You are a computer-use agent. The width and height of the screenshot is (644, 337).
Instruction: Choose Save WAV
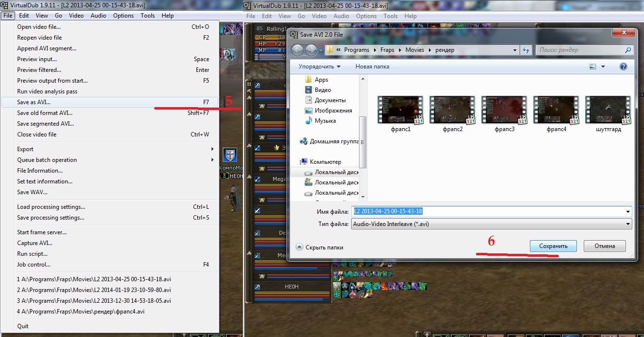coord(110,192)
